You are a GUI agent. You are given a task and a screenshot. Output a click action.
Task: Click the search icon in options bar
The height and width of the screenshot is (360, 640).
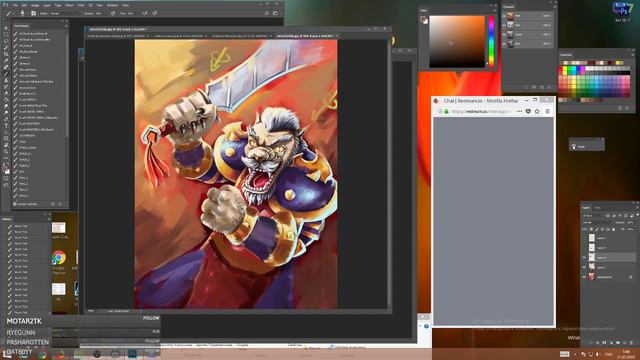[x=267, y=13]
